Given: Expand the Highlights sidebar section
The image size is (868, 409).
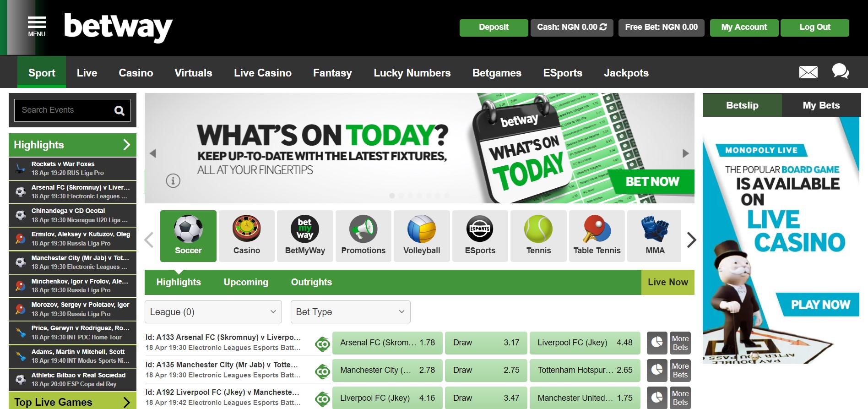Looking at the screenshot, I should (x=72, y=145).
